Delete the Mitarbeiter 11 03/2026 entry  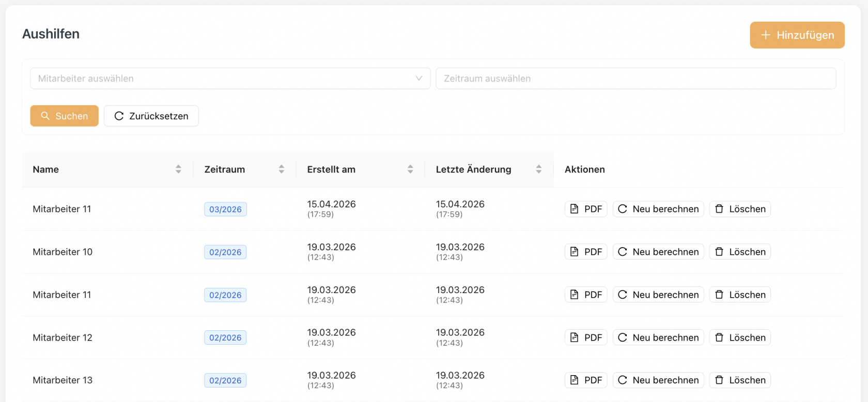point(740,209)
